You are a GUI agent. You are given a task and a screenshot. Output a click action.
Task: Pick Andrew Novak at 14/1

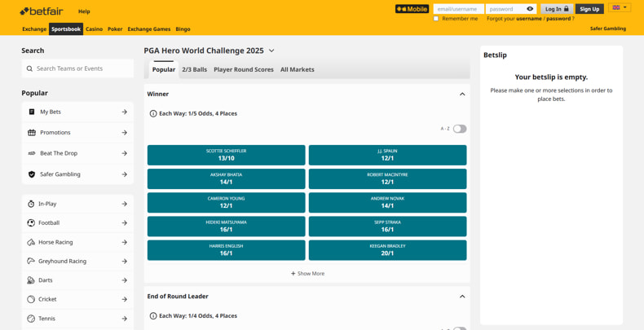(x=387, y=203)
